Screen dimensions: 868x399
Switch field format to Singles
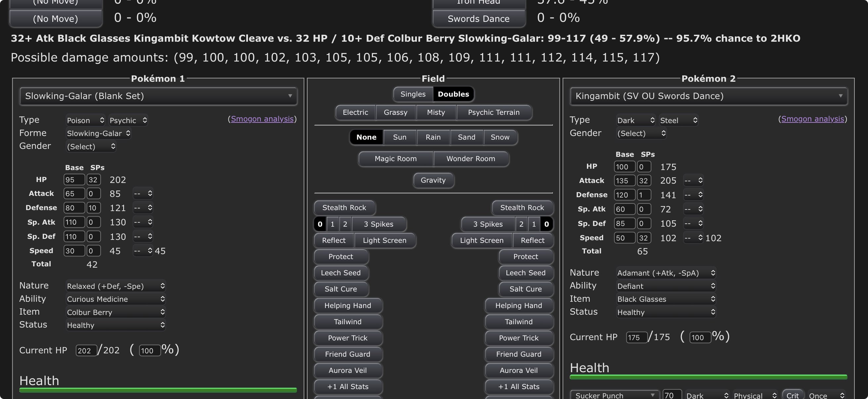point(413,94)
